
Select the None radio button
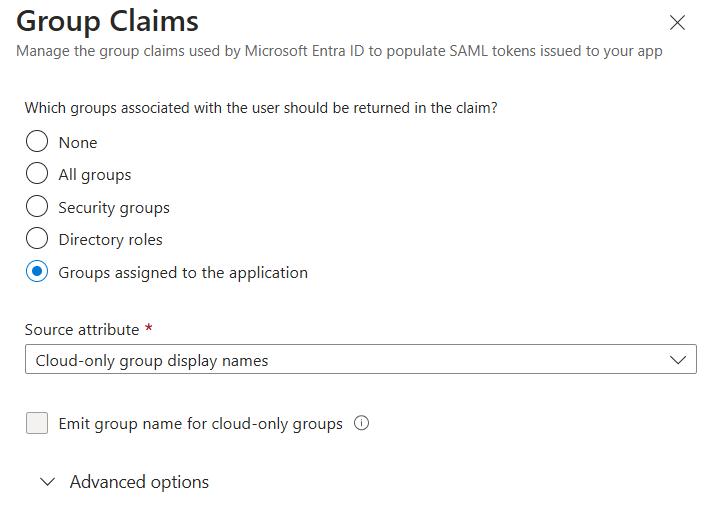point(37,141)
